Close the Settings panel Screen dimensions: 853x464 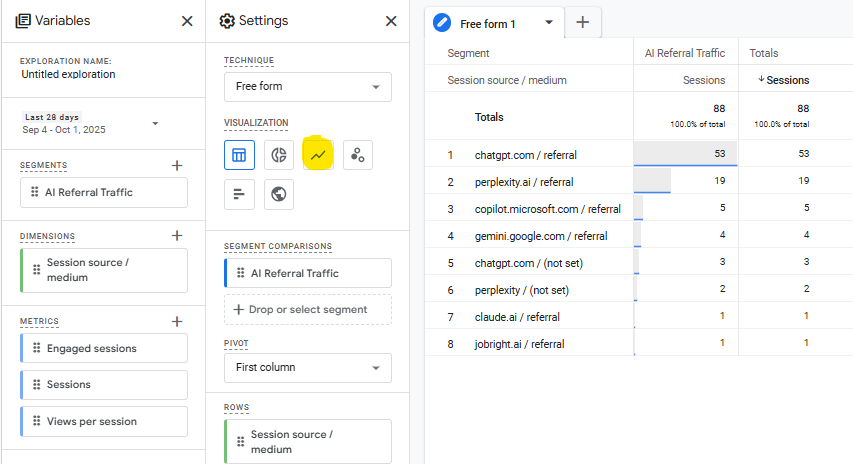click(391, 21)
